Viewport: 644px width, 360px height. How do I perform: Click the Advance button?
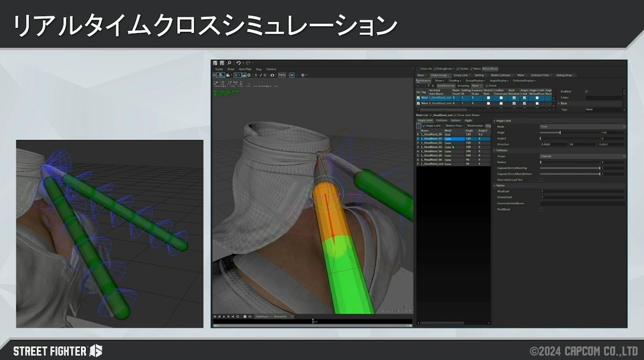423,81
